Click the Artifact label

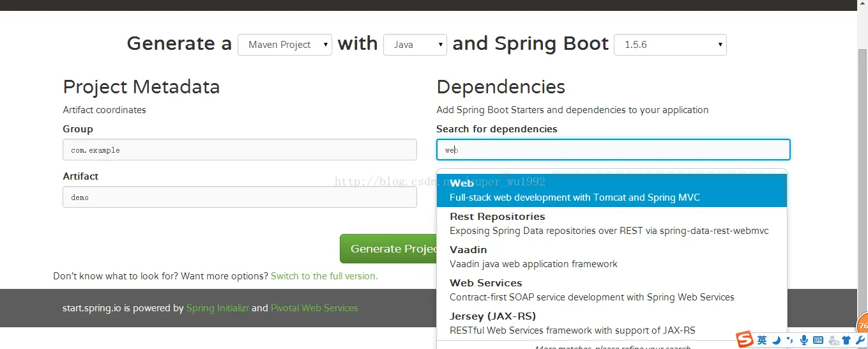click(x=80, y=176)
